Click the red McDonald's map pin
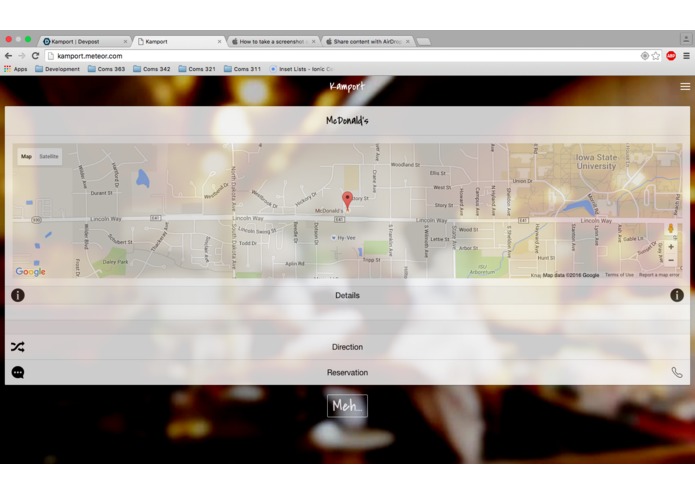 tap(348, 201)
